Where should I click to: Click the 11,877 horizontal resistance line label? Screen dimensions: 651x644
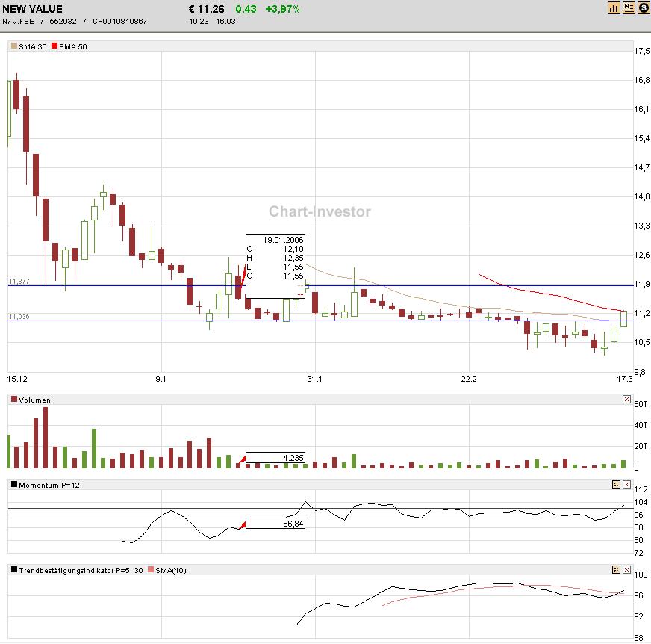(x=19, y=282)
